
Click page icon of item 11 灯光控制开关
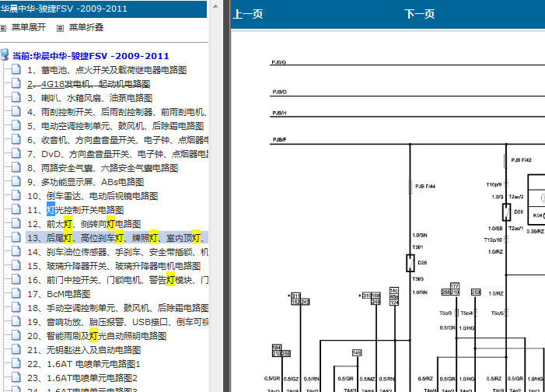16,209
